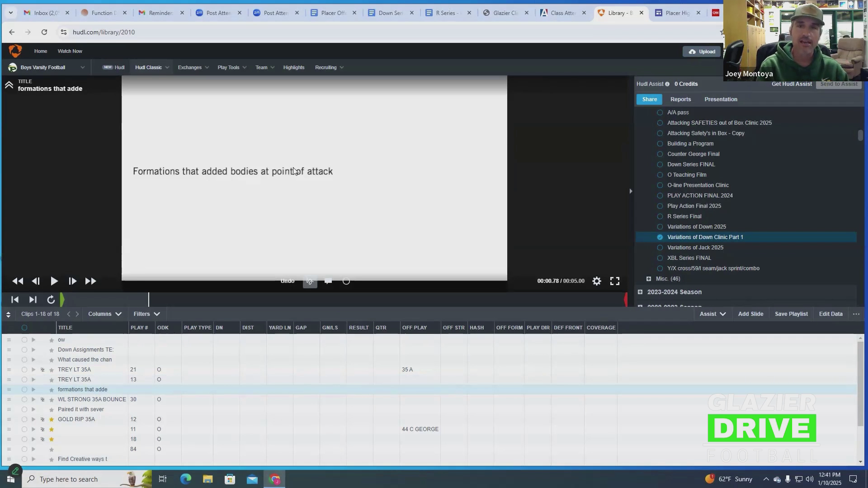Click the fast-forward double-arrow icon
The height and width of the screenshot is (488, 868).
click(x=90, y=281)
